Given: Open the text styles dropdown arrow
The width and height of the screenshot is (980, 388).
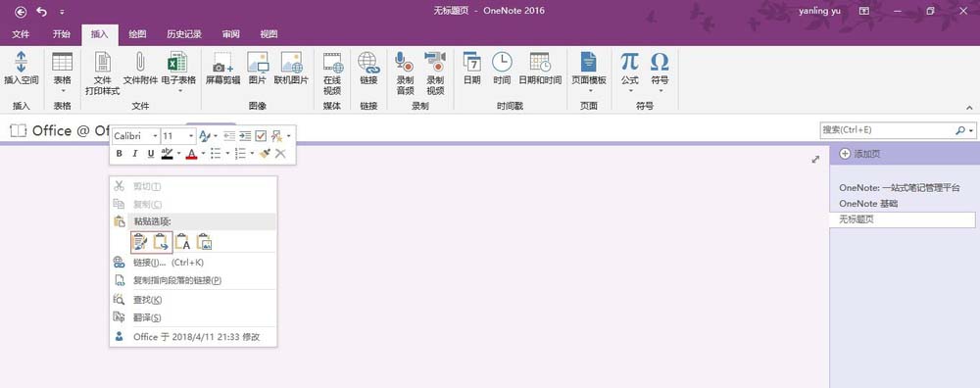Looking at the screenshot, I should click(x=216, y=135).
